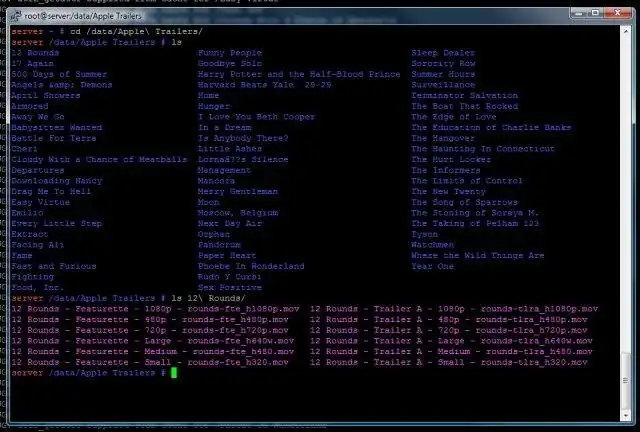Click the 'Angels &amp; Demons' entry
Viewport: 640px width, 432px height.
[62, 85]
